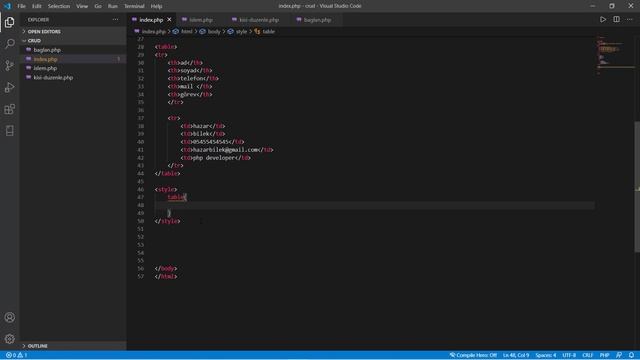Change line endings via CRLF status item

[x=587, y=355]
